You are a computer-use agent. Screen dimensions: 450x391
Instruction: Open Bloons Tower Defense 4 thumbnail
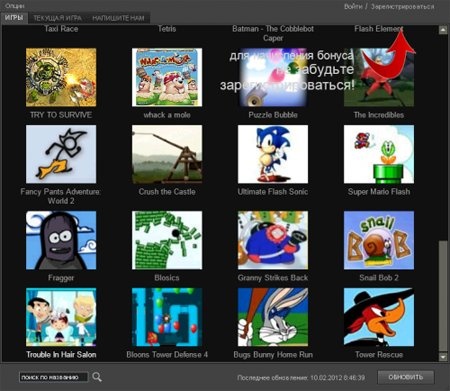167,317
